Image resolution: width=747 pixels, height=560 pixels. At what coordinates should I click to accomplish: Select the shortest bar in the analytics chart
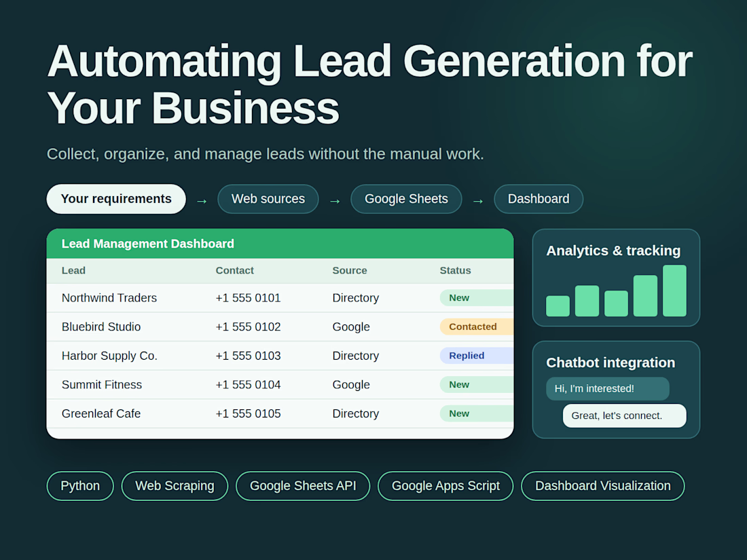click(x=558, y=306)
